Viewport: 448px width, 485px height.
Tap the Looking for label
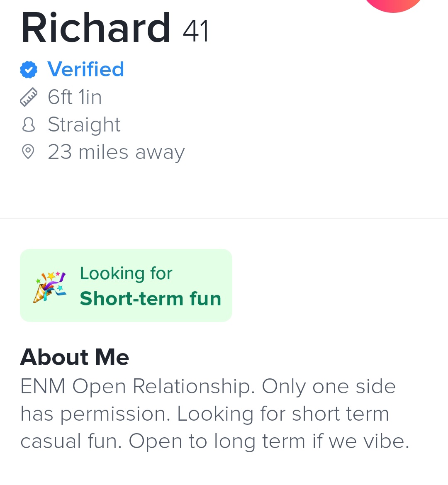point(126,273)
